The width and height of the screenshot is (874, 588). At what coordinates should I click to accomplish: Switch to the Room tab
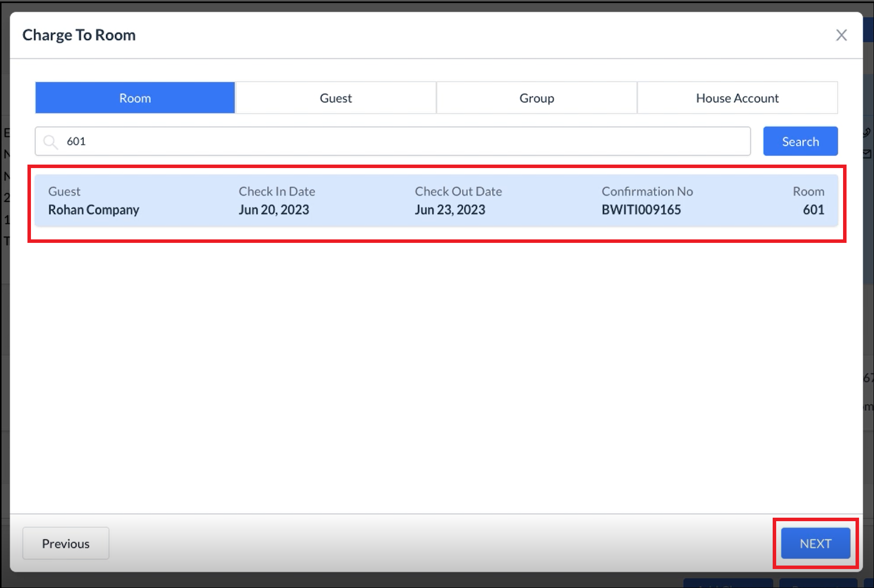click(135, 98)
